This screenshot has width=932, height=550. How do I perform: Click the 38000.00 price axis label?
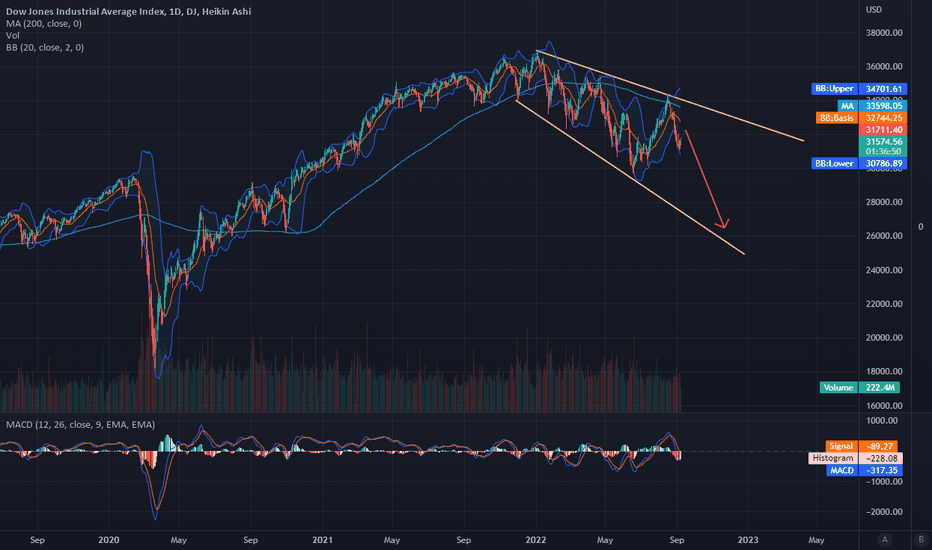(x=884, y=33)
